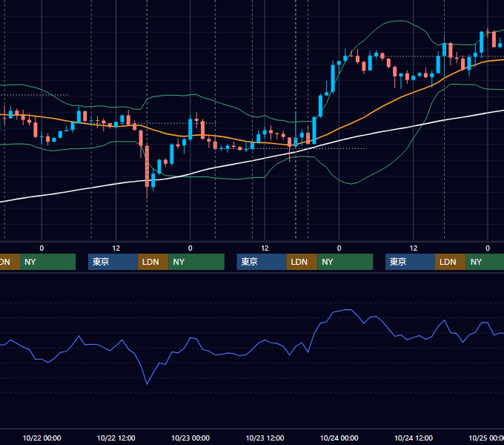Click the long red candle at 10/22 17:00
Viewport: 504px width, 445px height.
147,166
